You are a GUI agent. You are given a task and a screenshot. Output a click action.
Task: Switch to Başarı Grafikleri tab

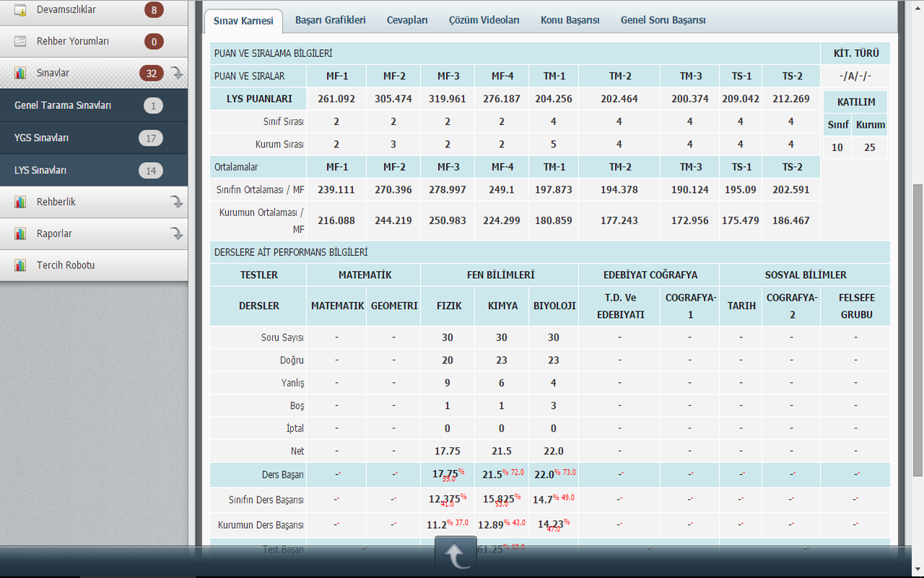click(x=331, y=20)
